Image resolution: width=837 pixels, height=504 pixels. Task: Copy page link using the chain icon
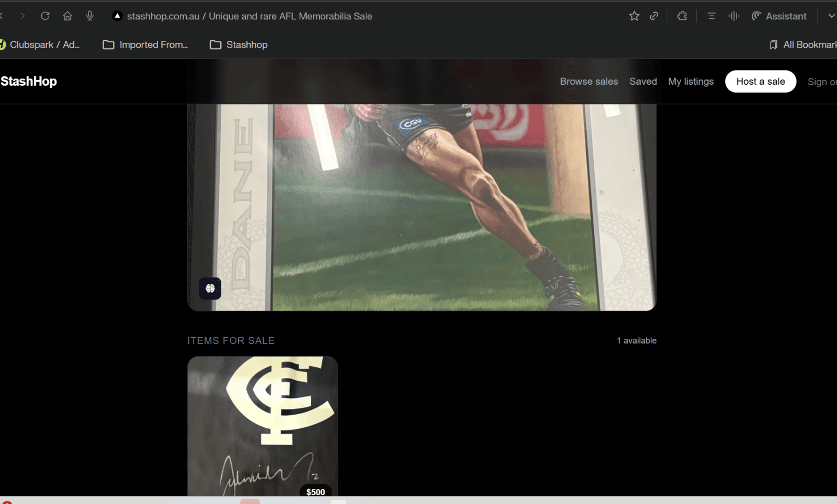654,16
